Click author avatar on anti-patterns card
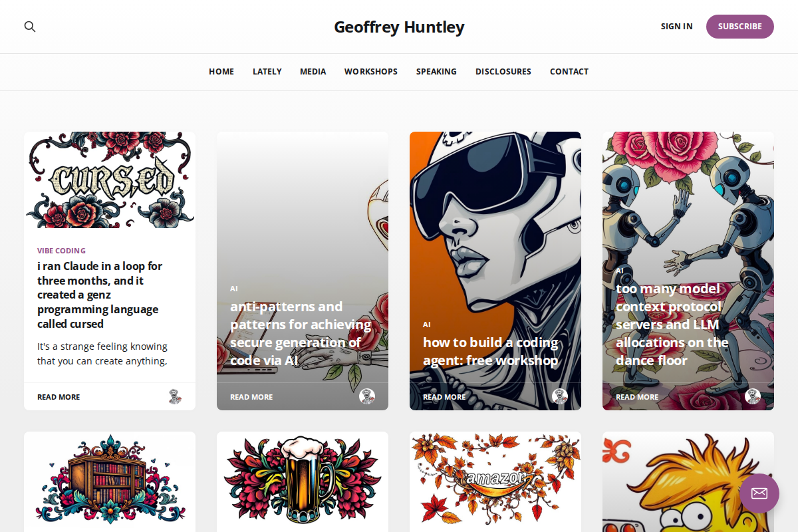 (367, 396)
